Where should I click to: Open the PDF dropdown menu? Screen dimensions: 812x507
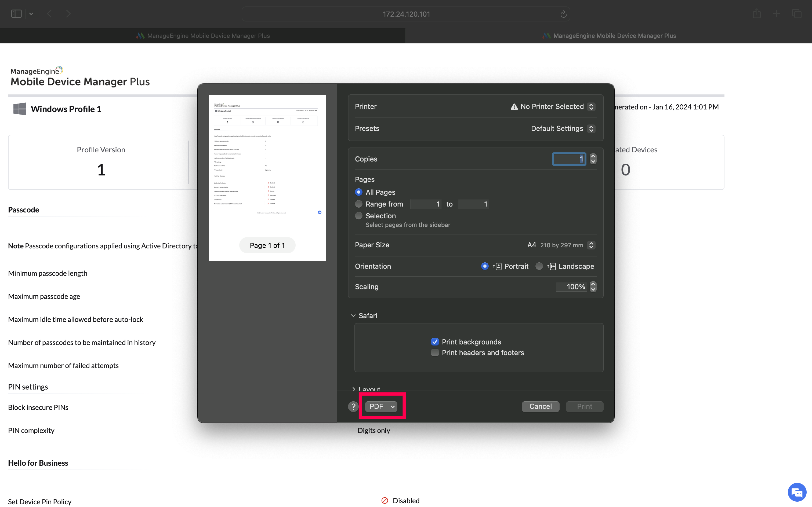[393, 406]
